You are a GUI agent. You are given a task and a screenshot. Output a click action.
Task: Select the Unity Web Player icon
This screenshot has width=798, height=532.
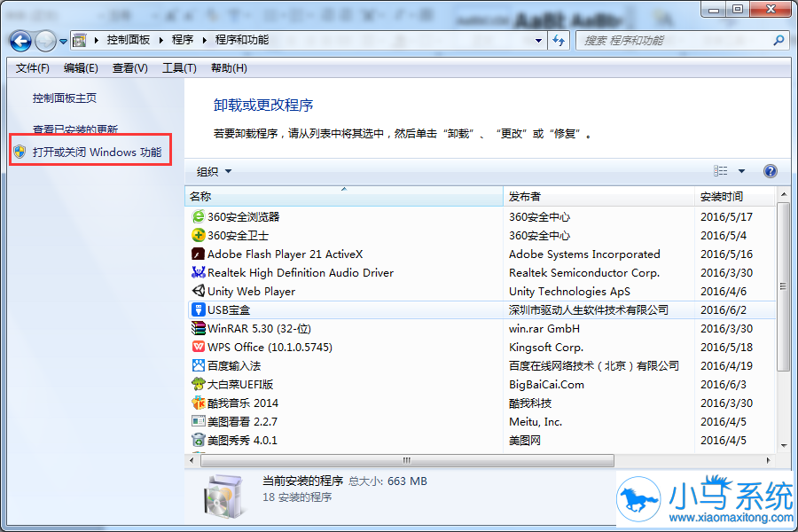pos(198,291)
